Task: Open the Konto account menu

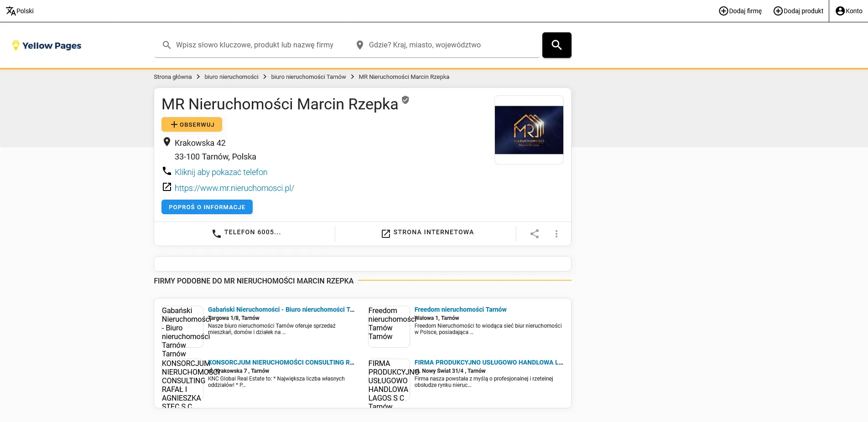Action: [x=849, y=11]
